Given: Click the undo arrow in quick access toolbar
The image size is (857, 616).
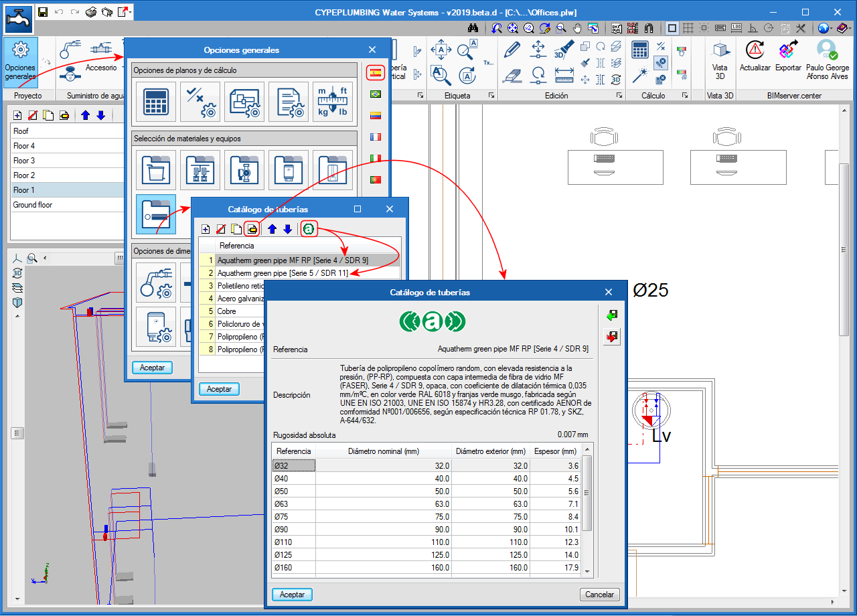Looking at the screenshot, I should pyautogui.click(x=59, y=12).
